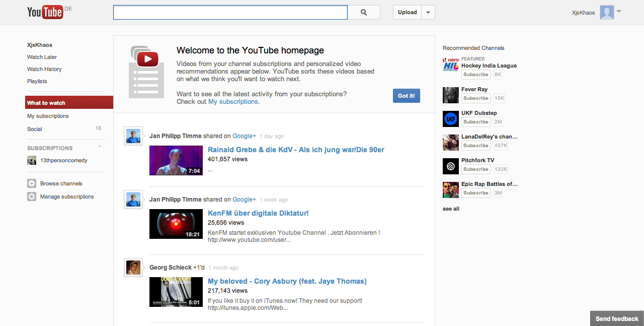Click Manage subscriptions link
The width and height of the screenshot is (644, 326).
(x=67, y=197)
